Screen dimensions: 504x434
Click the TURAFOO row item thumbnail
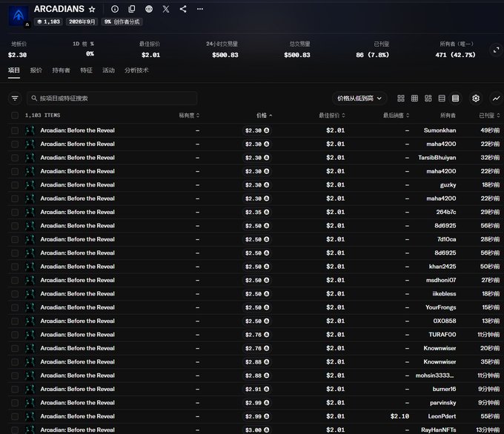[x=30, y=335]
